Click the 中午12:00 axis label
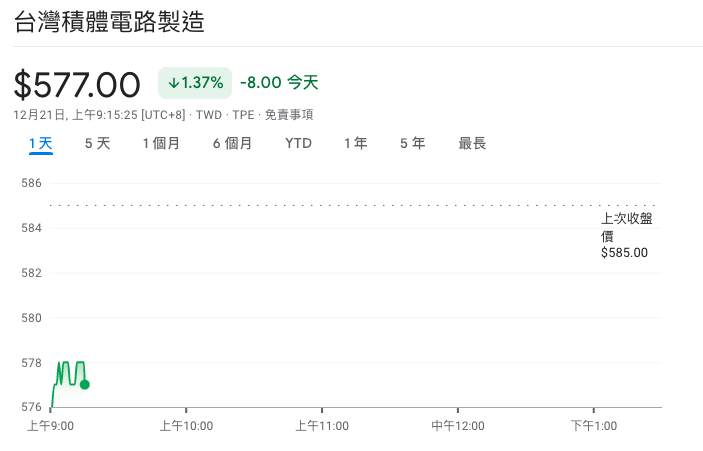 458,426
